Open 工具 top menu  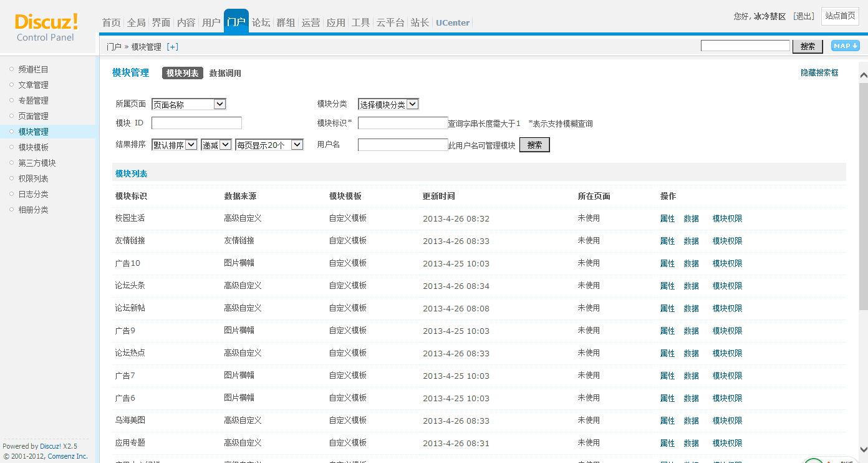(360, 22)
